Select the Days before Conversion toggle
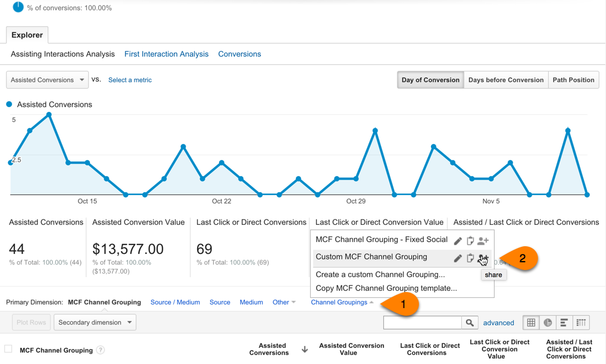The image size is (606, 364). coord(505,80)
